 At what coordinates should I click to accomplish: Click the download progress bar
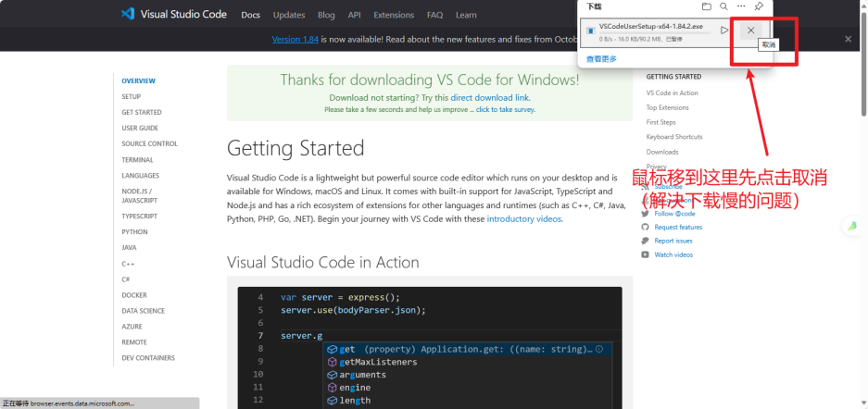tap(655, 33)
